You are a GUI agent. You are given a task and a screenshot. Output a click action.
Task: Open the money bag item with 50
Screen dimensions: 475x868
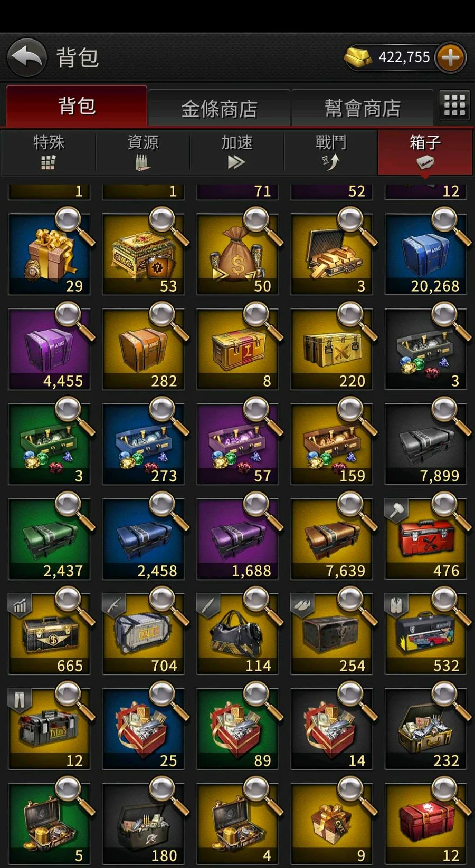(x=237, y=254)
